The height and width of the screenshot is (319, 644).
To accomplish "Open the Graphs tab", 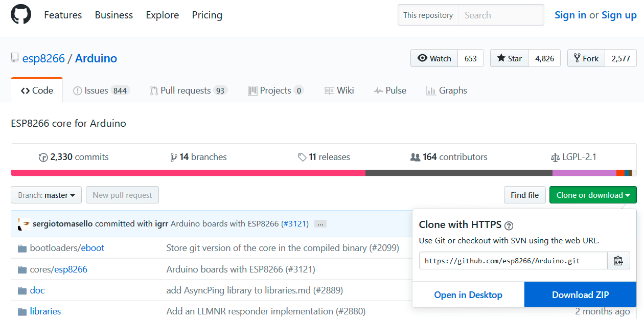I will pos(447,90).
